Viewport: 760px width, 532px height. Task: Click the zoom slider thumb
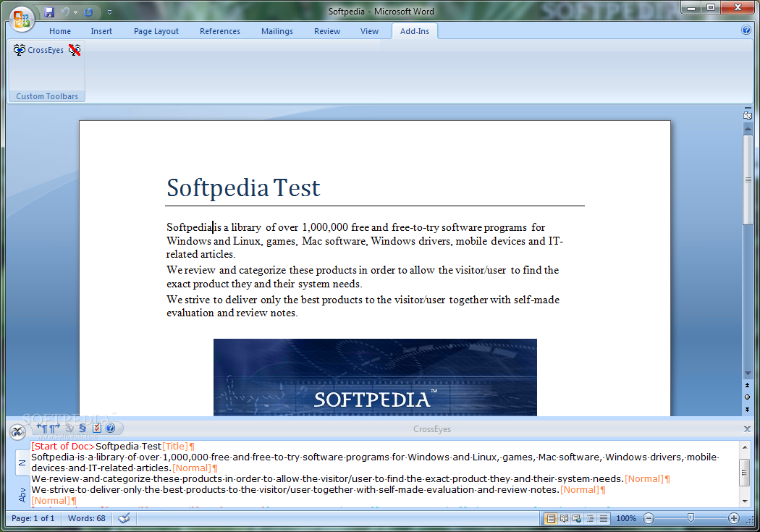pos(691,518)
